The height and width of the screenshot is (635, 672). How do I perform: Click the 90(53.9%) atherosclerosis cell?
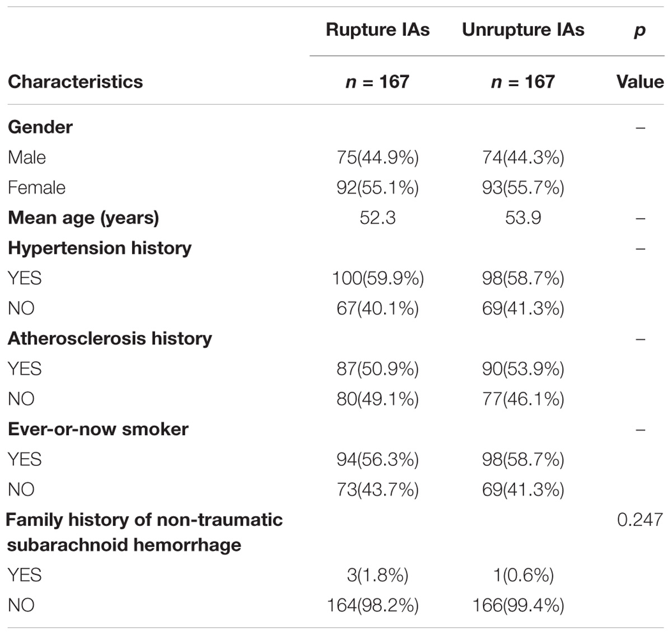coord(523,369)
